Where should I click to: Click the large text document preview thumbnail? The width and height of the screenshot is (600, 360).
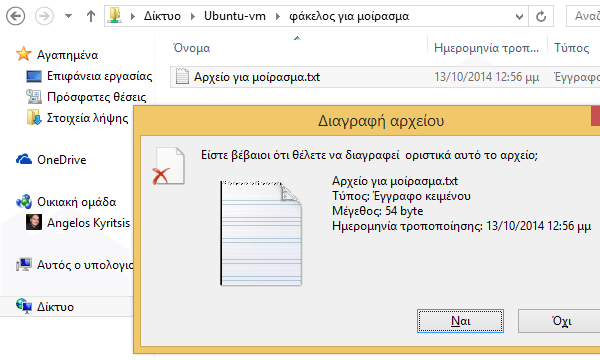[261, 233]
